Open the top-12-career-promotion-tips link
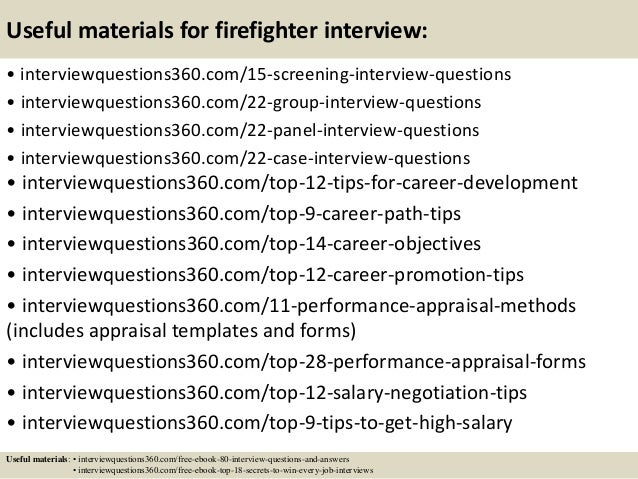Viewport: 638px width, 479px height. (x=273, y=275)
